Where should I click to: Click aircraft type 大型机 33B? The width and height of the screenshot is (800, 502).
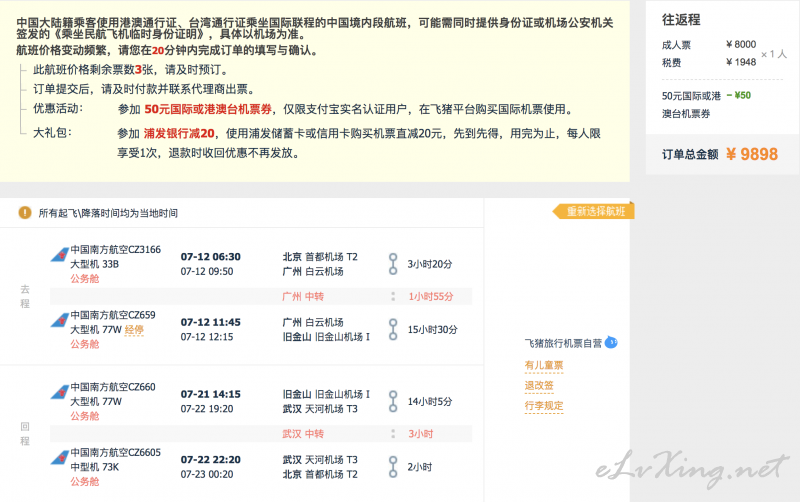pos(94,264)
